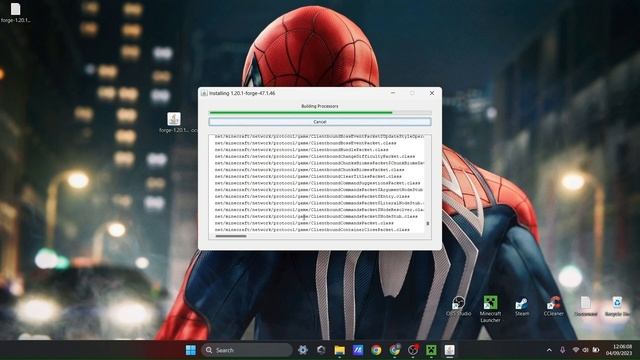Click the log's horizontal scrollbar thumb
Image resolution: width=640 pixels, height=360 pixels.
tap(231, 236)
